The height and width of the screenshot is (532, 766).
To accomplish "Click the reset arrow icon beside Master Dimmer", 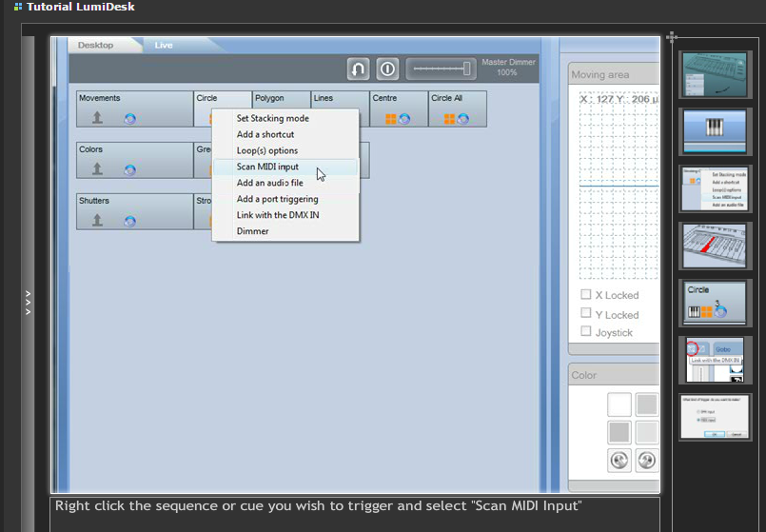I will pos(359,69).
